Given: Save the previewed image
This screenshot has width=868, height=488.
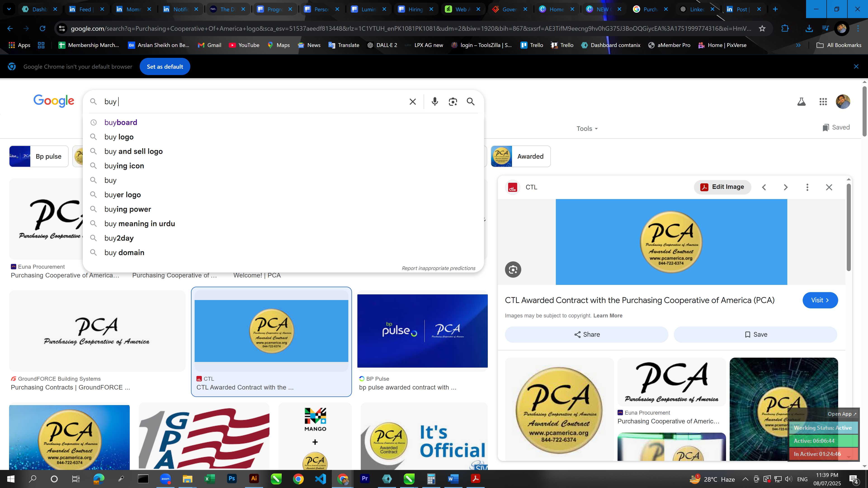Looking at the screenshot, I should coord(755,334).
